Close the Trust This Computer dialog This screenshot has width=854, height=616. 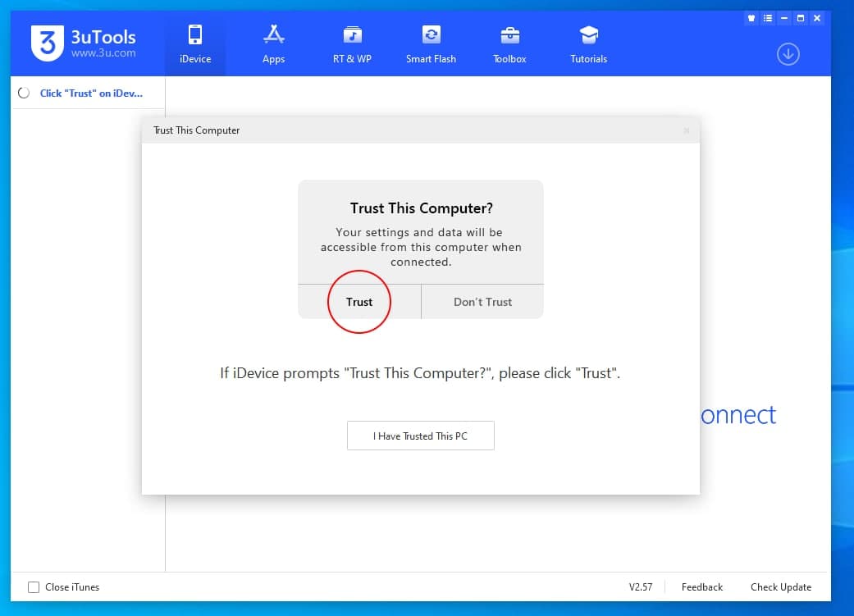point(687,130)
